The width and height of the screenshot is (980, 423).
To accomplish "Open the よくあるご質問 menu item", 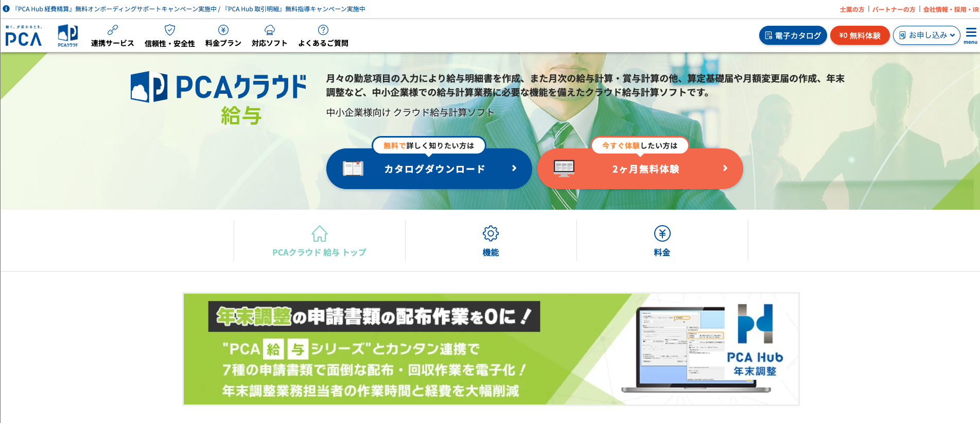I will coord(323,36).
